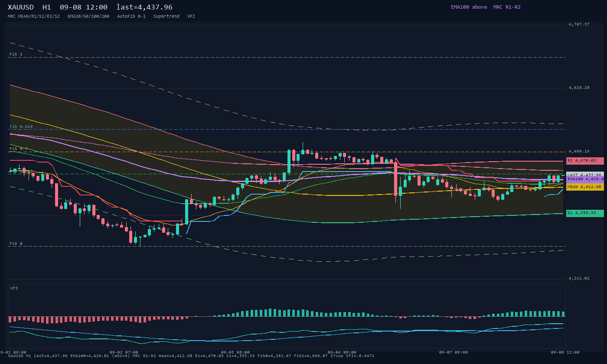This screenshot has height=364, width=607.
Task: Select the Fib 0.618 level label
Action: [x=21, y=127]
